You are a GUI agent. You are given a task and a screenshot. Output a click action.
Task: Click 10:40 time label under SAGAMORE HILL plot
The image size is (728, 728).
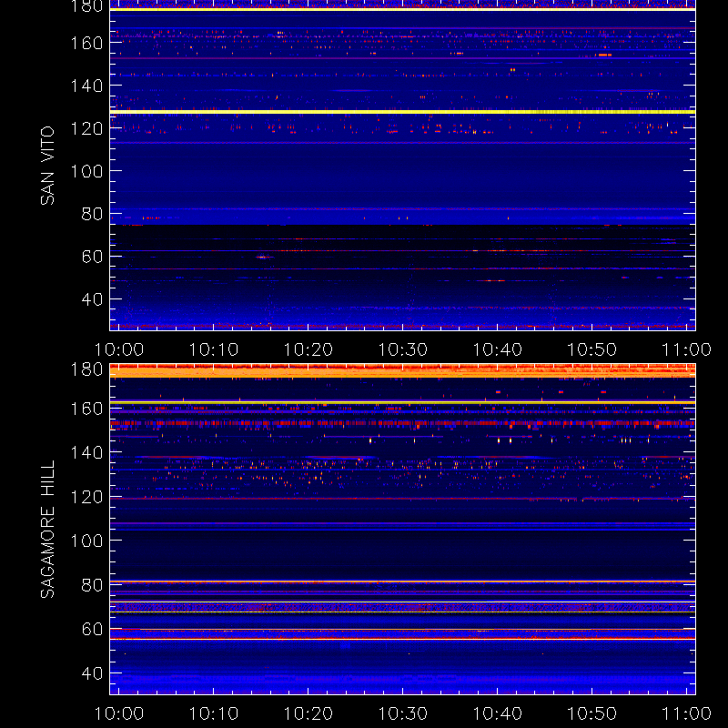(x=497, y=713)
